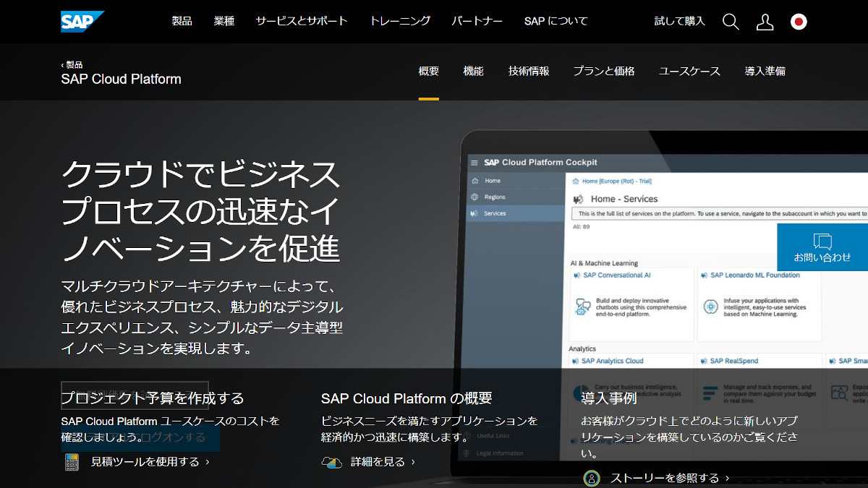
Task: Go to the ユースケース tab
Action: point(689,71)
